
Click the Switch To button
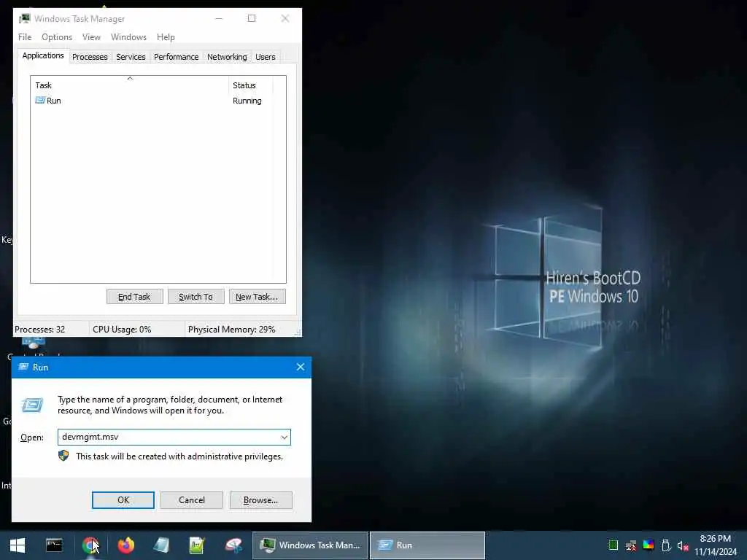pyautogui.click(x=196, y=297)
